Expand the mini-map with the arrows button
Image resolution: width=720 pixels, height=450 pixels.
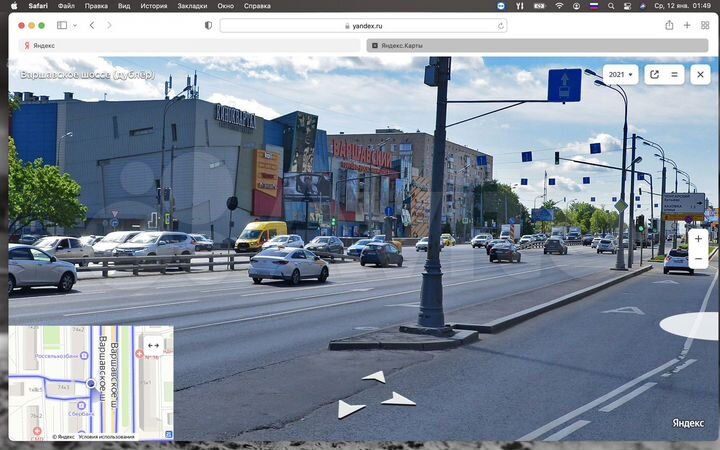[153, 345]
